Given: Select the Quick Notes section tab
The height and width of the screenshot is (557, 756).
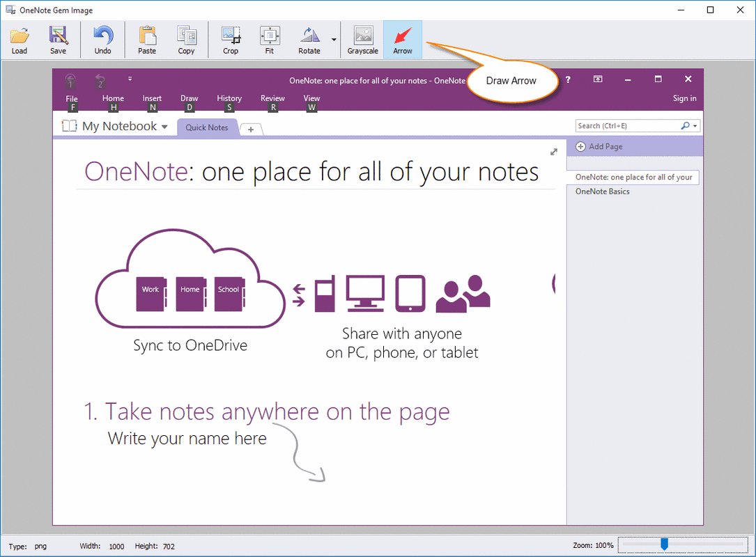Looking at the screenshot, I should pos(207,127).
